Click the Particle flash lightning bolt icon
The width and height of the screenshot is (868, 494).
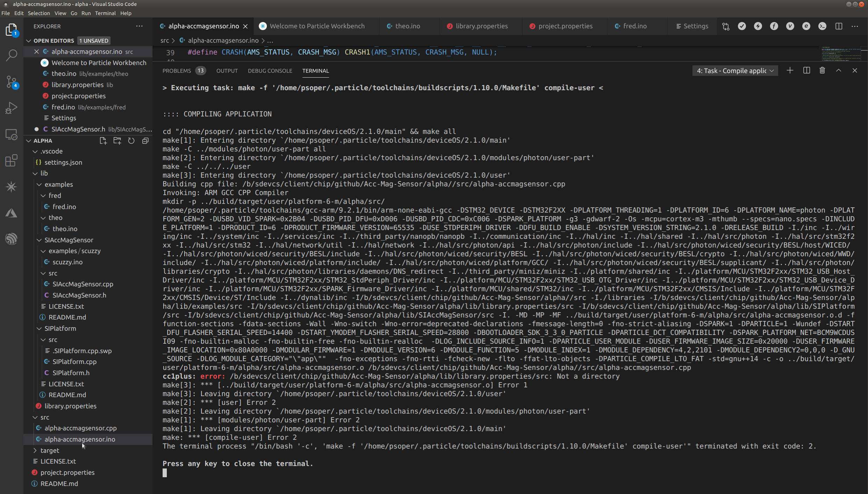758,26
